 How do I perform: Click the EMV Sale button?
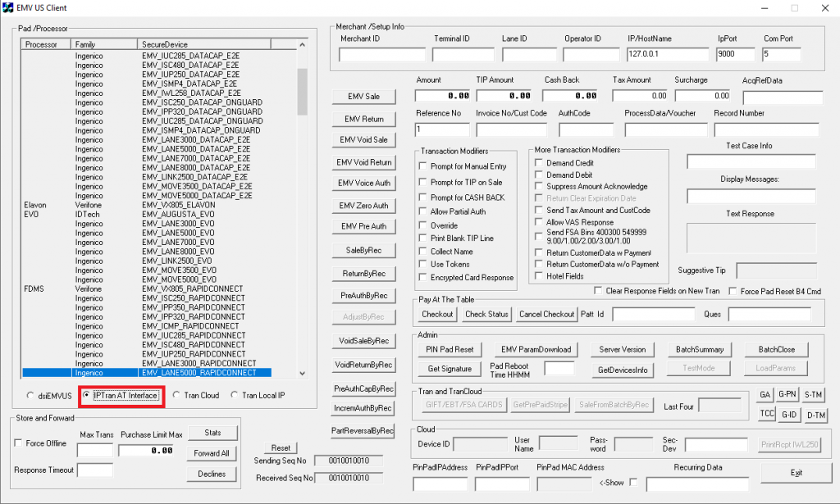pyautogui.click(x=361, y=97)
